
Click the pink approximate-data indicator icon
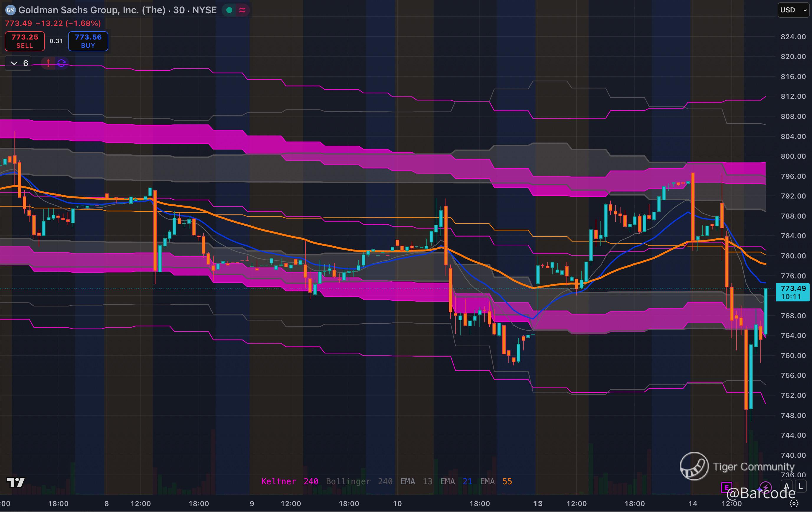pos(242,10)
